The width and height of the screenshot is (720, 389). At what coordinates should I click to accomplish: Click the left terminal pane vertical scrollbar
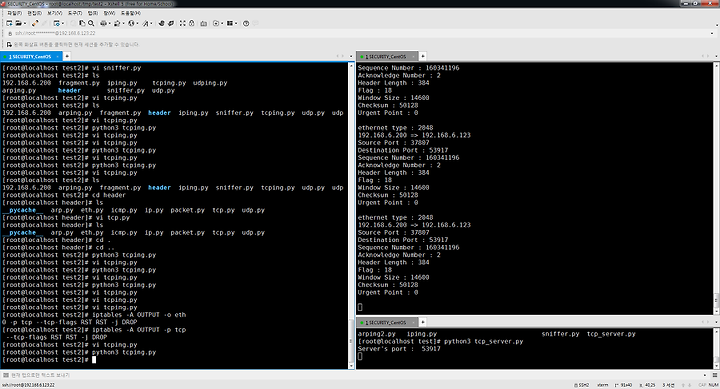click(x=351, y=215)
